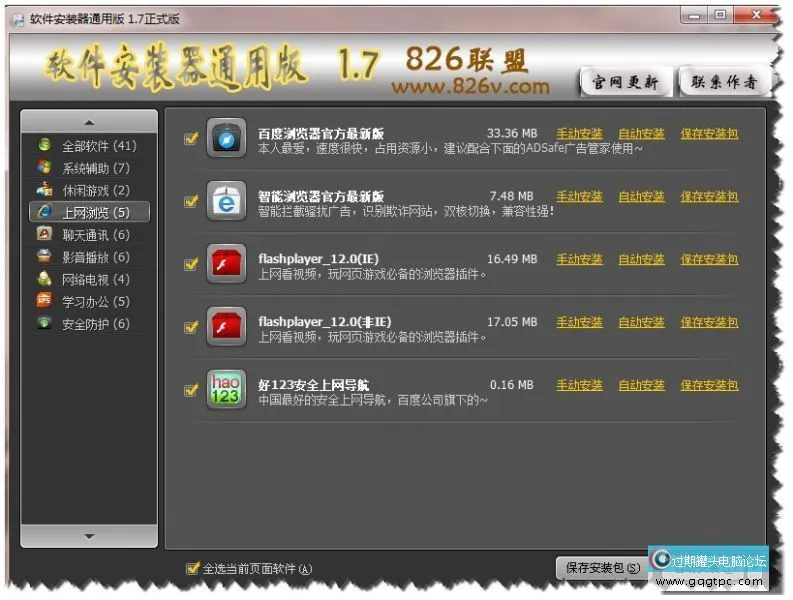793x600 pixels.
Task: Click 手动安装 for 好123安全上网导航
Action: (580, 385)
